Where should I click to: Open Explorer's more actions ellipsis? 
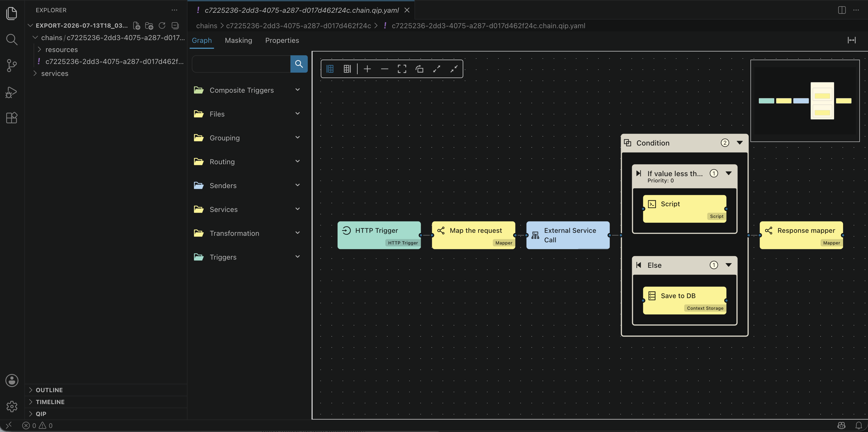(x=174, y=10)
